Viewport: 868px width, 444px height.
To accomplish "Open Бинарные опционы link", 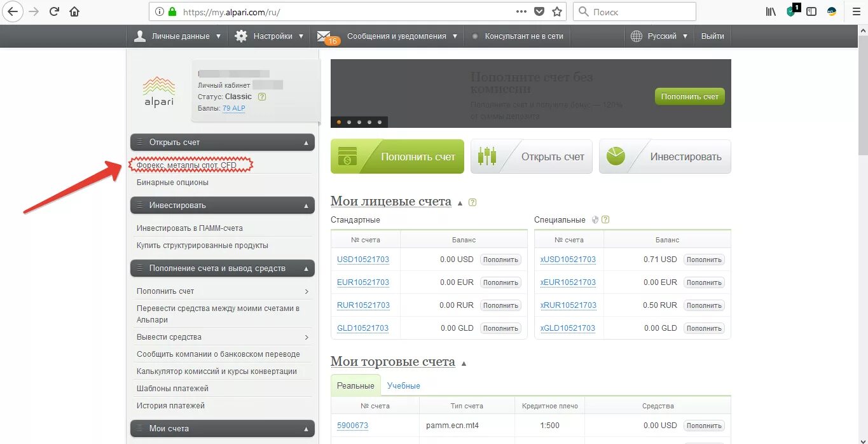I will click(x=172, y=183).
